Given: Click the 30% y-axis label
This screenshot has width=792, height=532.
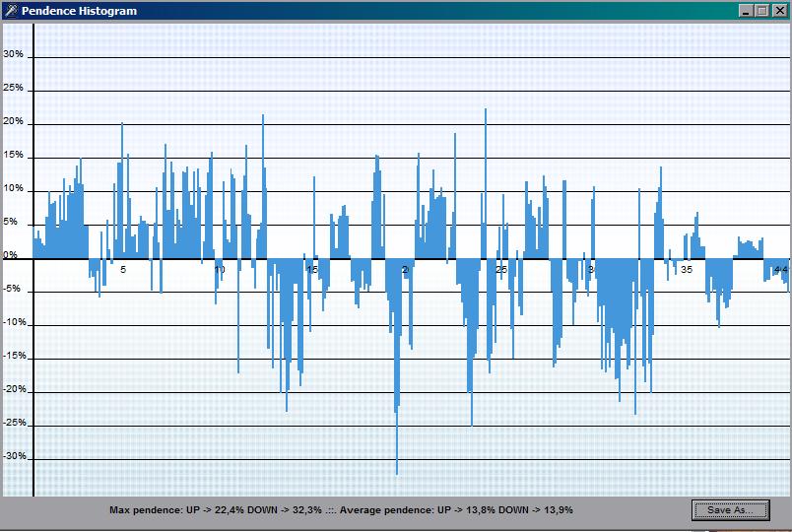Looking at the screenshot, I should (14, 54).
